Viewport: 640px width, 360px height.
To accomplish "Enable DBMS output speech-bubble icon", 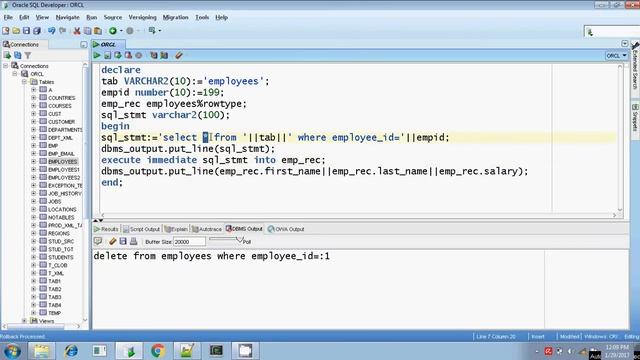I will tap(98, 241).
